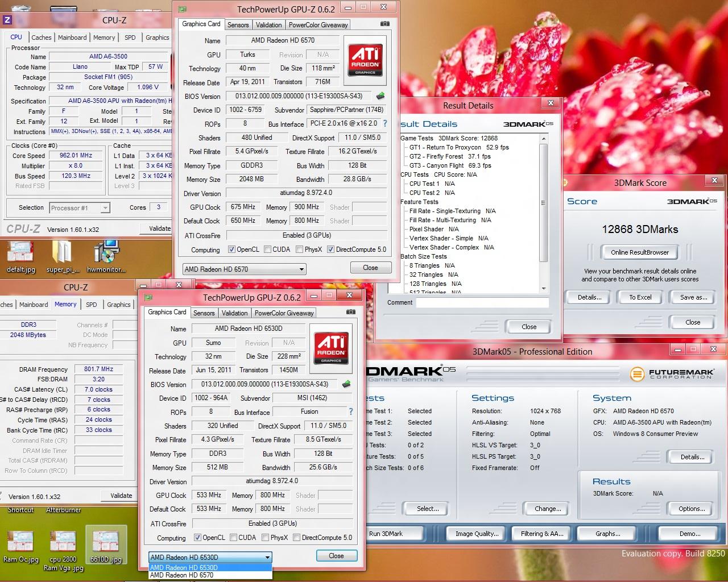The width and height of the screenshot is (728, 582).
Task: Click up arrow of Result Details scrollbar
Action: [544, 138]
